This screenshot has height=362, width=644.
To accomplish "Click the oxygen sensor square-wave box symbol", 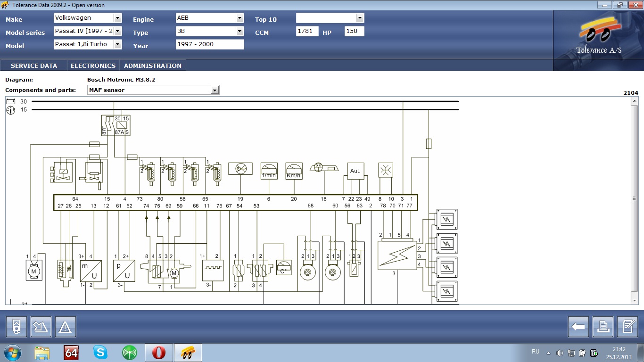I will (213, 271).
